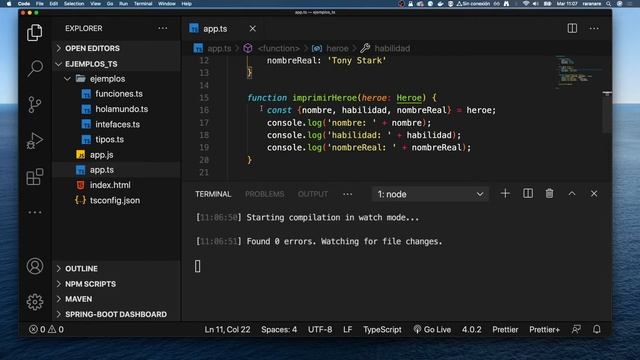This screenshot has width=640, height=360.
Task: Open the Run menu in menu bar
Action: (123, 4)
